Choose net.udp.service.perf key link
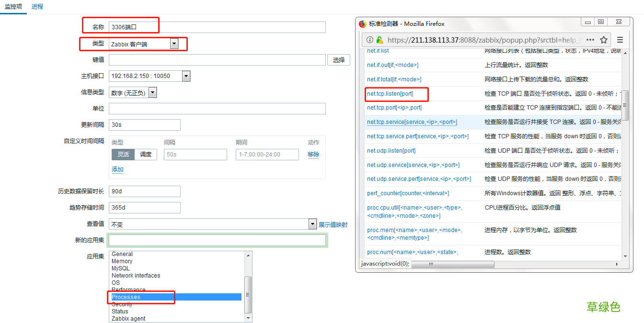The height and width of the screenshot is (323, 644). click(x=419, y=179)
